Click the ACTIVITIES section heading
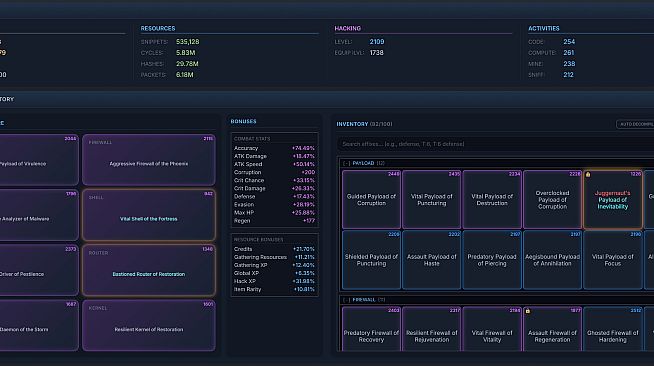 (544, 28)
